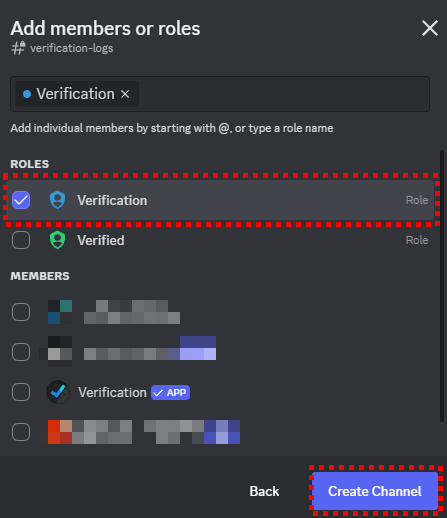Uncheck the Verification role checkbox
Image resolution: width=447 pixels, height=518 pixels.
[x=21, y=200]
